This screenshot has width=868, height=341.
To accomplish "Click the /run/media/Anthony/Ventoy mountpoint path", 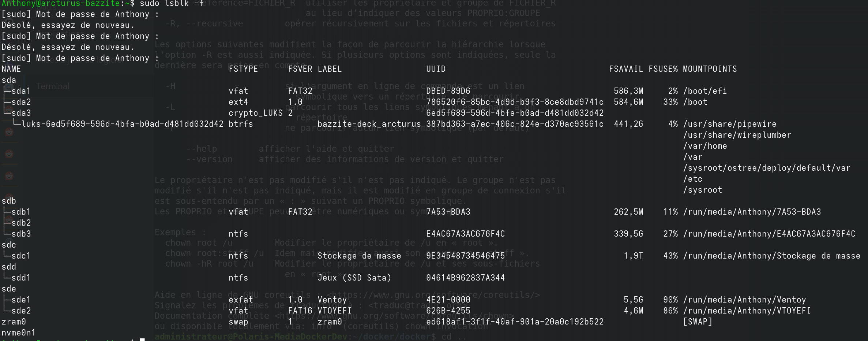I will tap(744, 300).
